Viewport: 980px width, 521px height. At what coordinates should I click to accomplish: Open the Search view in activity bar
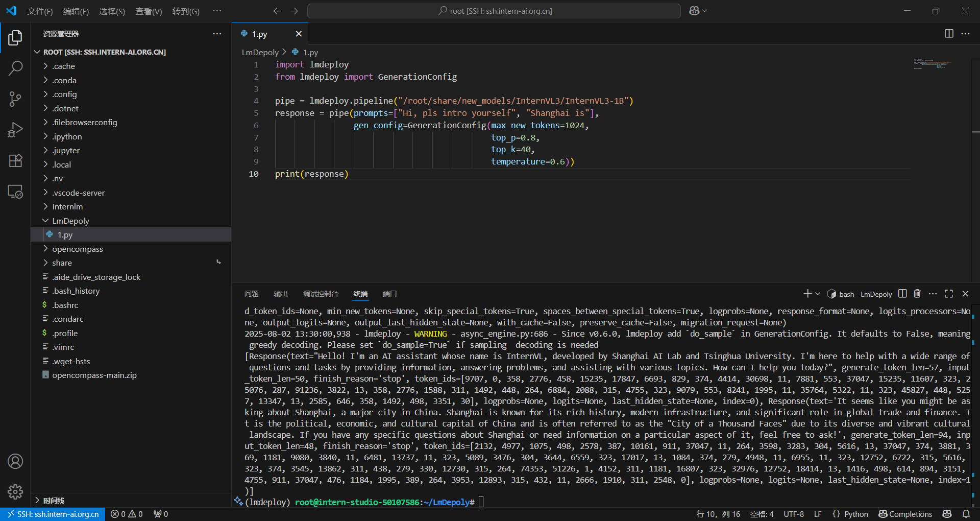15,68
